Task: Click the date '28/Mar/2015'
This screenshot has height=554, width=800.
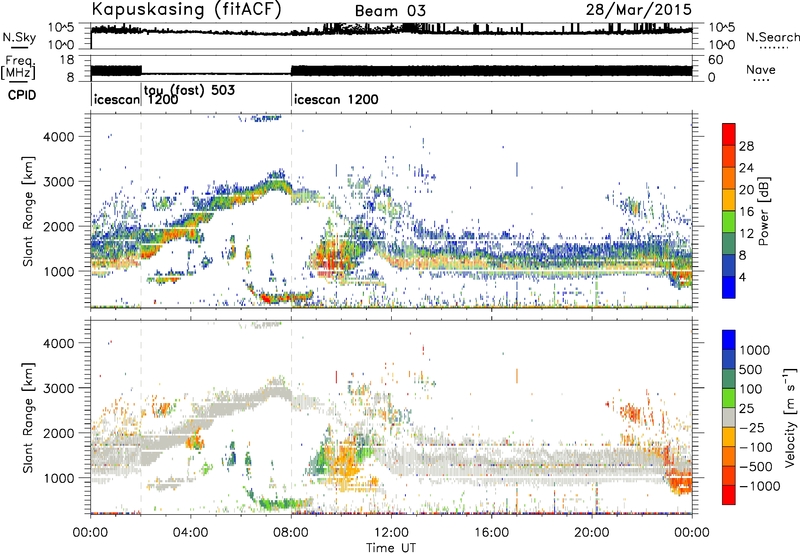Action: (638, 9)
